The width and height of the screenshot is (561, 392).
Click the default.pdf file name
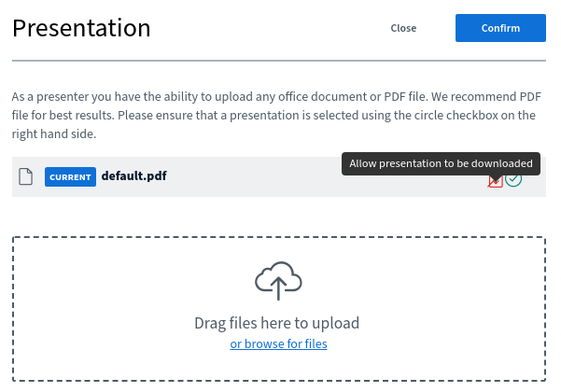pyautogui.click(x=134, y=176)
